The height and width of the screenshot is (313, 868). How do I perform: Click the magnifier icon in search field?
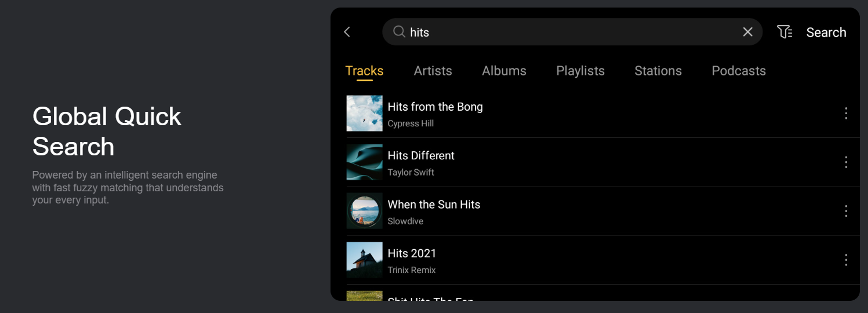[399, 32]
